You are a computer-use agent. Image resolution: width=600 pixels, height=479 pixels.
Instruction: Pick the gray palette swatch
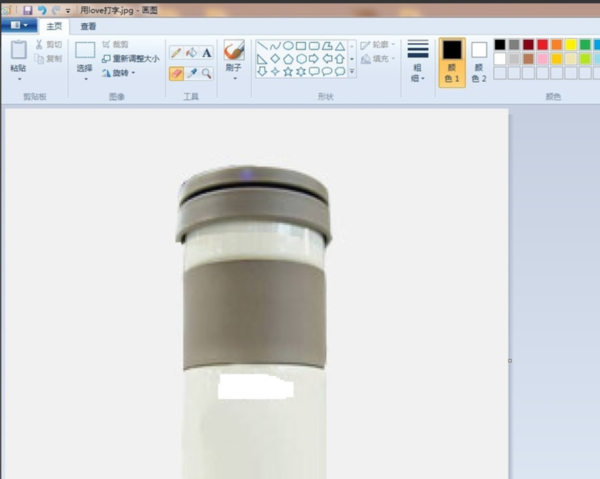(514, 45)
